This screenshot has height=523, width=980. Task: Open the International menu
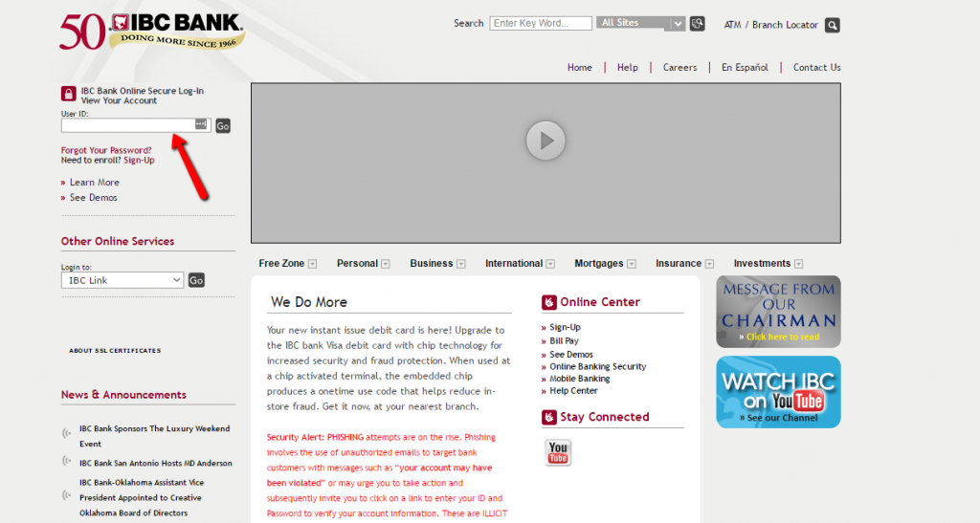[x=514, y=263]
